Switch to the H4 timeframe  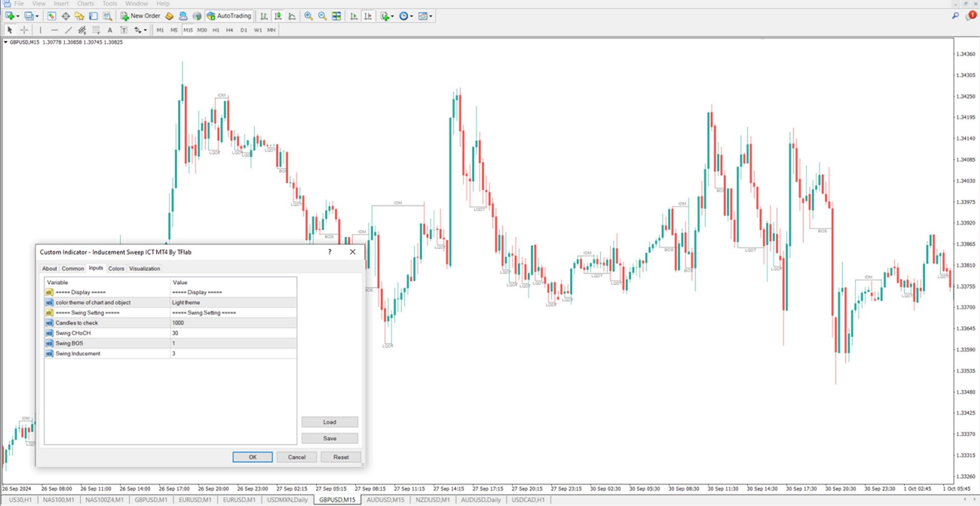[229, 30]
